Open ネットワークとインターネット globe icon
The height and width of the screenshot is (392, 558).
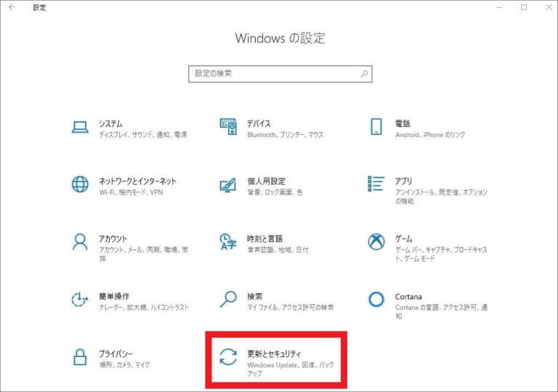point(80,184)
